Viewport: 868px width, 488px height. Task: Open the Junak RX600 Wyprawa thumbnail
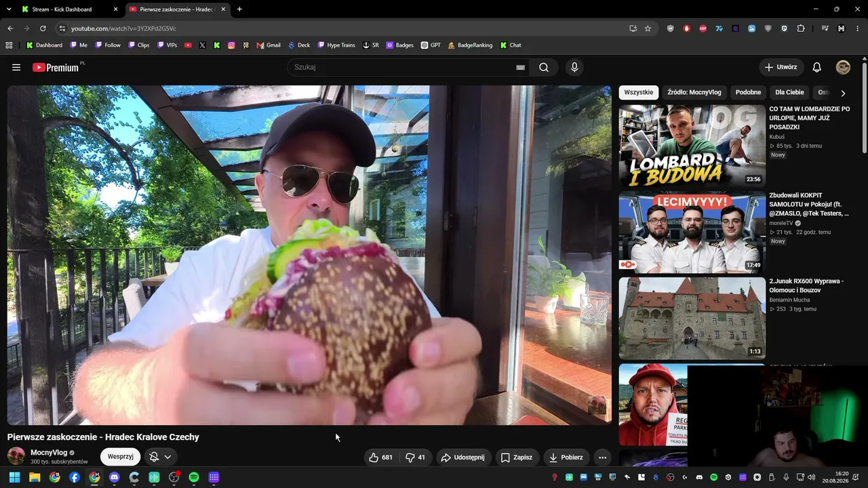(x=692, y=318)
